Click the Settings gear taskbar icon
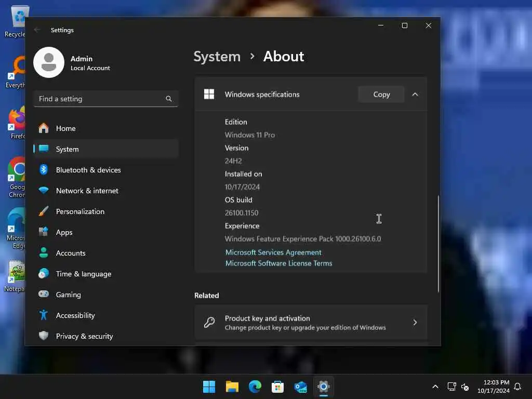Screen dimensions: 532x399 [x=324, y=387]
